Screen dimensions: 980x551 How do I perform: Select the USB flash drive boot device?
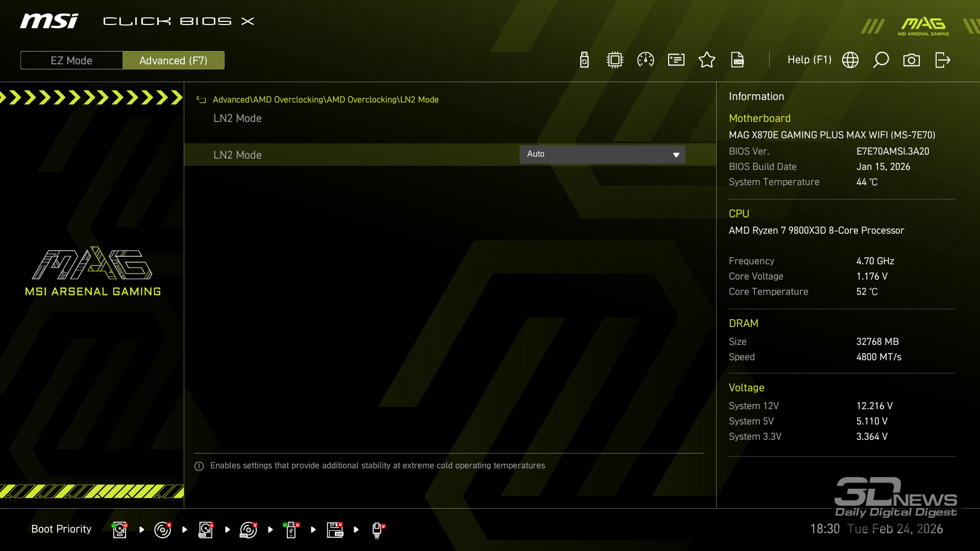[x=291, y=530]
